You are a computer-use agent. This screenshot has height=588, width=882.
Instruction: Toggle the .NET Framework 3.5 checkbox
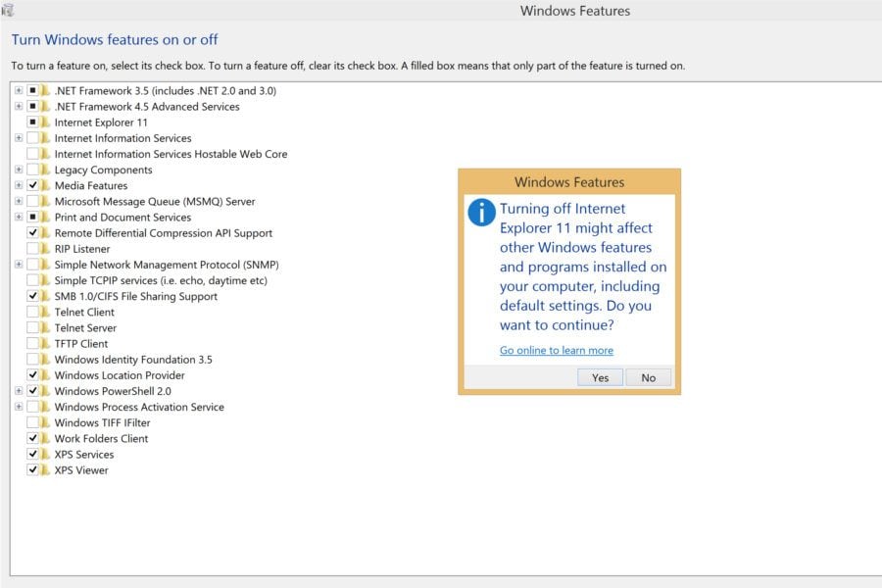pyautogui.click(x=32, y=90)
